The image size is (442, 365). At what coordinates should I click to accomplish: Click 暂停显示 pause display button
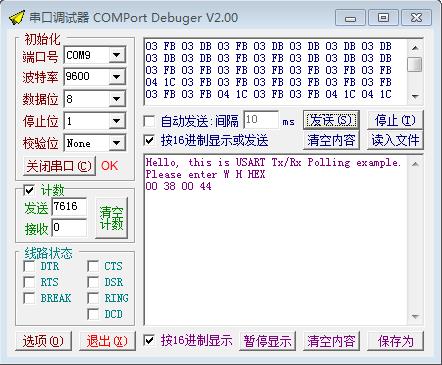click(x=267, y=341)
